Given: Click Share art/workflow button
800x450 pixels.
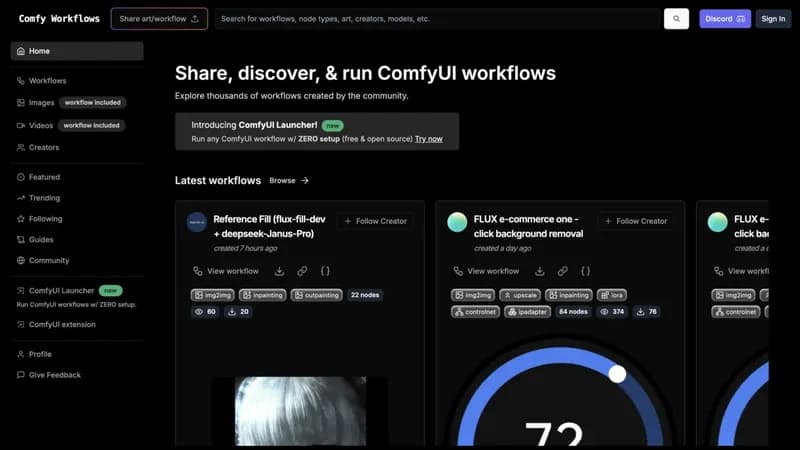Looking at the screenshot, I should tap(159, 19).
